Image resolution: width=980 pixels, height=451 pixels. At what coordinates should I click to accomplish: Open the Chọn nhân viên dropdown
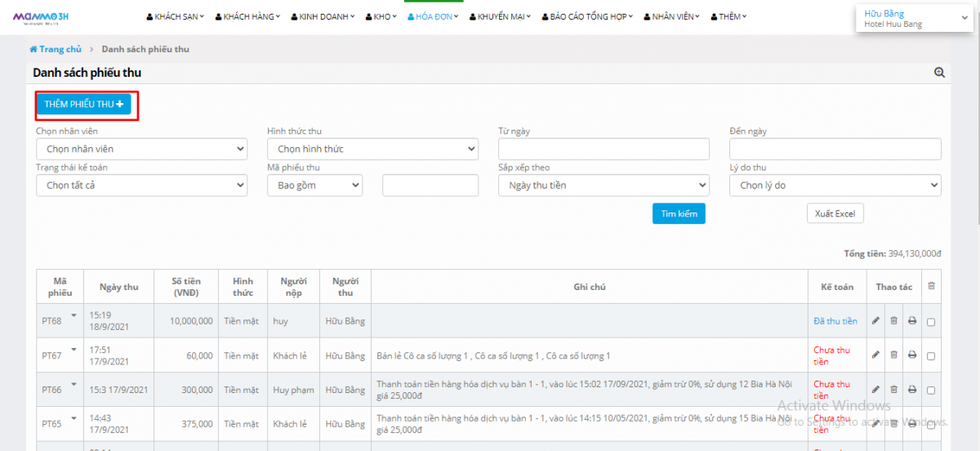click(141, 150)
